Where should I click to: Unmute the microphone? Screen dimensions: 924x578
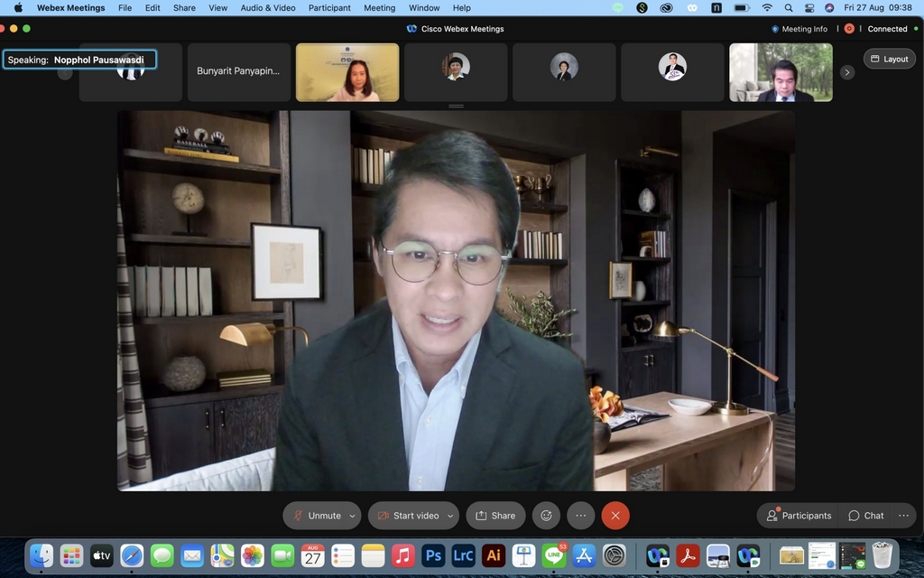coord(316,516)
